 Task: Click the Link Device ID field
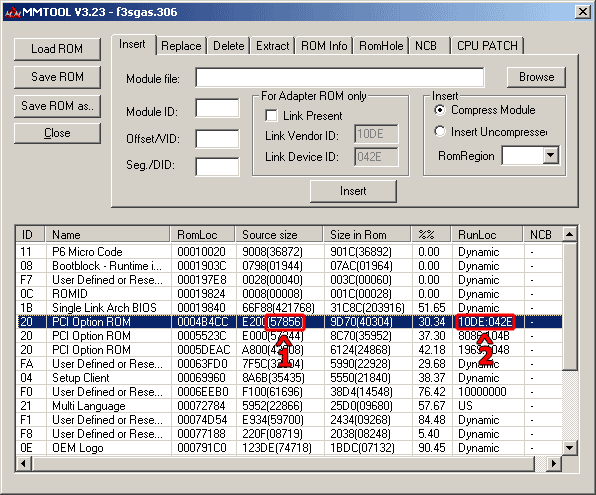[376, 157]
